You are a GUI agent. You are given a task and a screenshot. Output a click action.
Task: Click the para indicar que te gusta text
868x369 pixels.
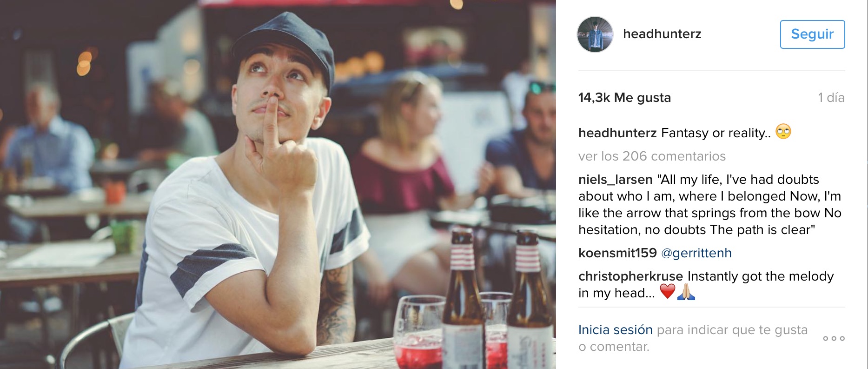[732, 330]
